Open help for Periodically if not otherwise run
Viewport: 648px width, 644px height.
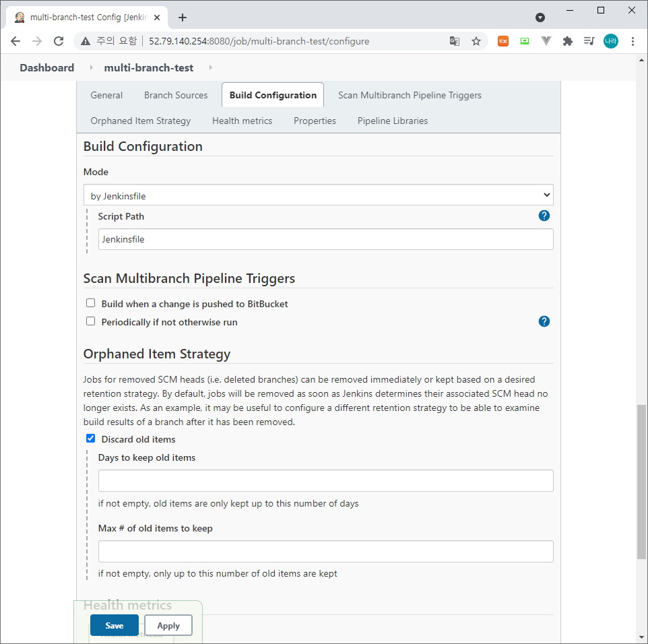[x=544, y=321]
